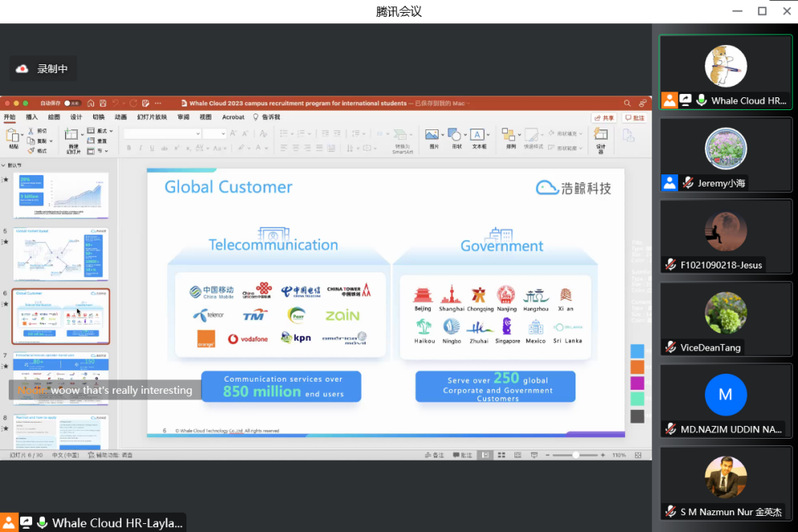Screen dimensions: 798x532
Task: Switch to Slide Sorter grid view icon
Action: click(501, 455)
